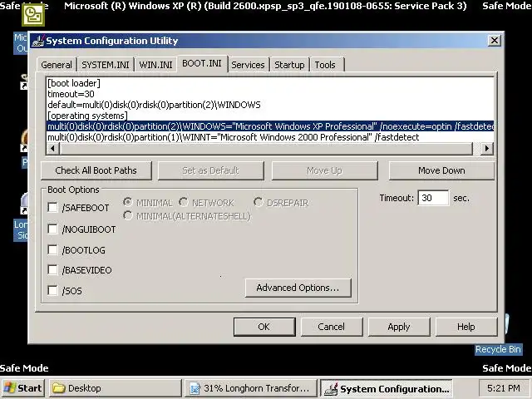Open Advanced Options dialog
This screenshot has height=399, width=532.
tap(298, 288)
